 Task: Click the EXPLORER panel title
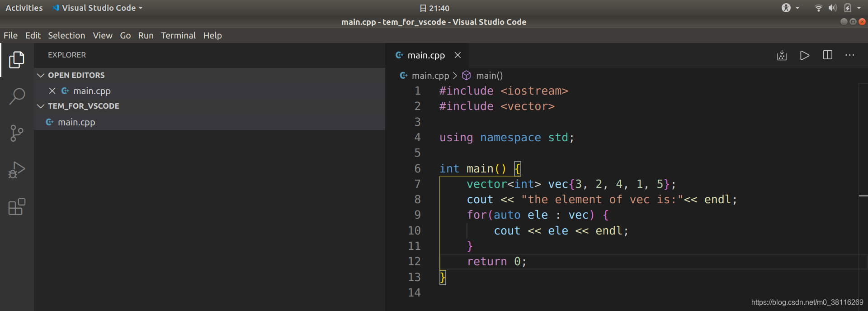67,55
